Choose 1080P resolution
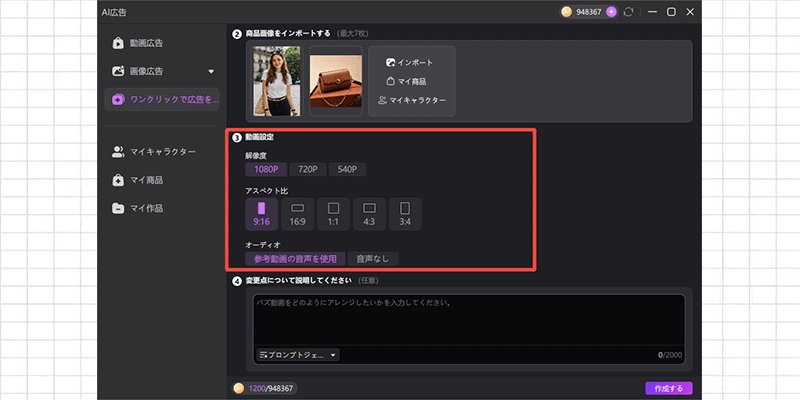Viewport: 800px width, 400px height. [266, 169]
